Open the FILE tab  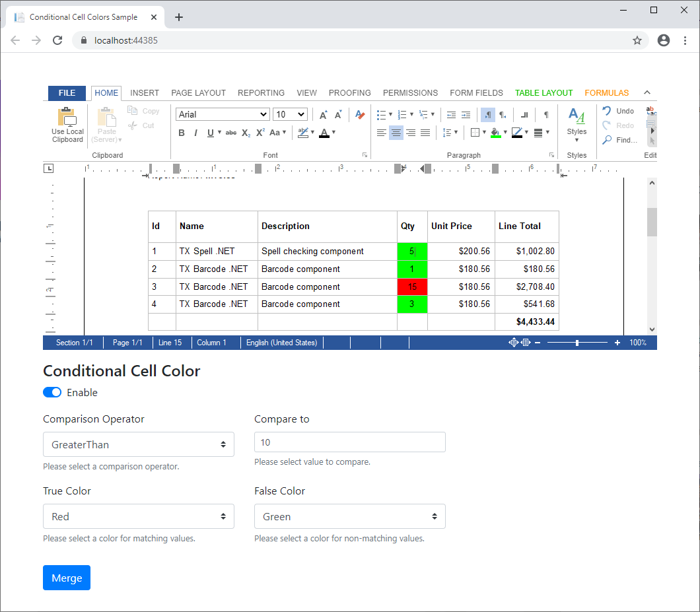(x=67, y=93)
